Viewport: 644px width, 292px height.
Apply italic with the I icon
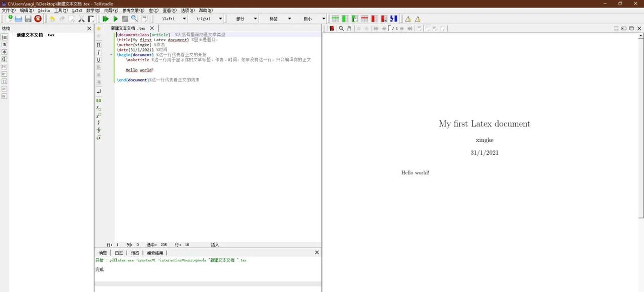[x=99, y=53]
